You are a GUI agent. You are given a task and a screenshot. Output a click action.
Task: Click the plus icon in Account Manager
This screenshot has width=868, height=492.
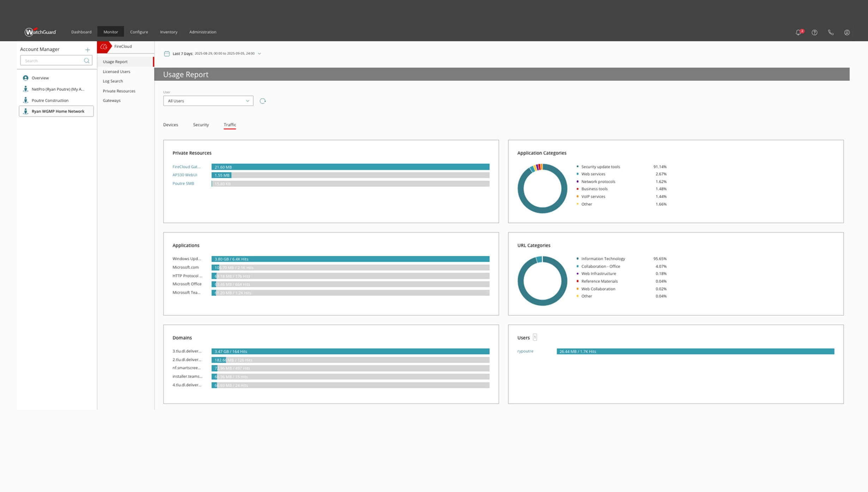87,50
